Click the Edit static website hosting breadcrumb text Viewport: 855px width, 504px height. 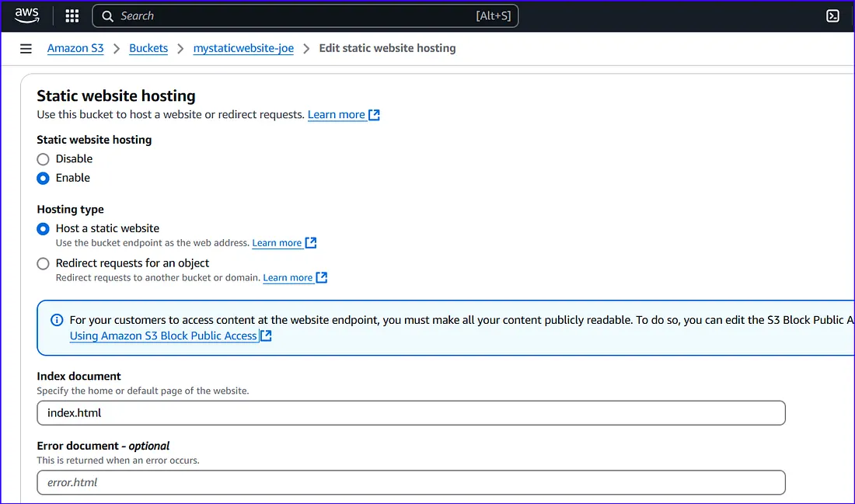pyautogui.click(x=387, y=48)
